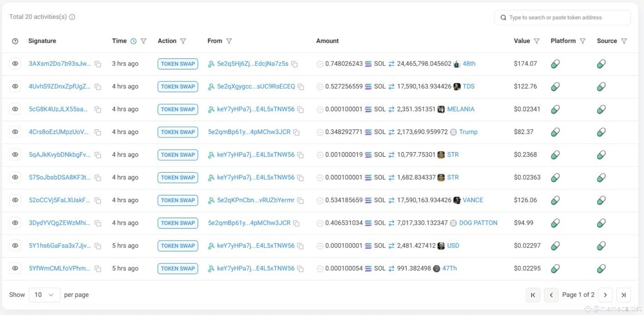Open signature 52oCCVj5FaLXUakF link
Screen dimensions: 644x315
point(59,200)
